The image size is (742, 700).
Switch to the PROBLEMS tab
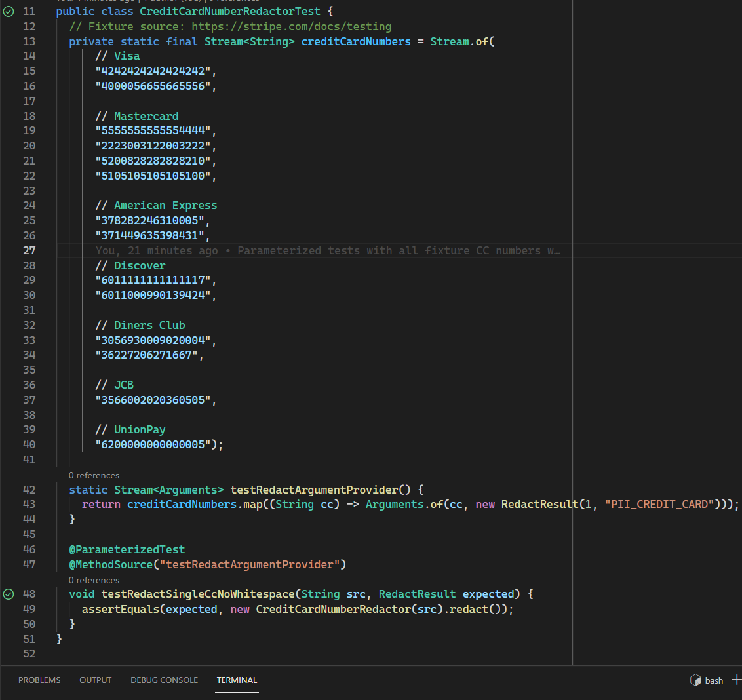[x=39, y=680]
